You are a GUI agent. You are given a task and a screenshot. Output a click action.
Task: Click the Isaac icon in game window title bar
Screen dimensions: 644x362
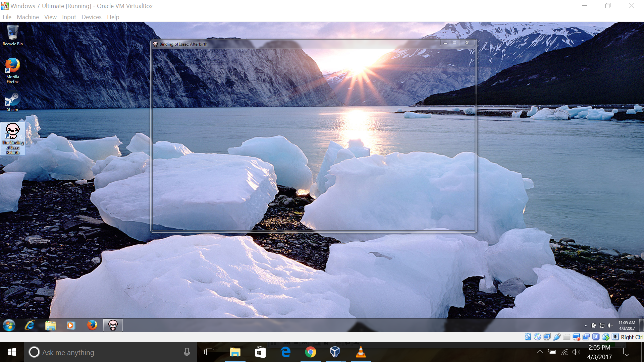pos(155,44)
